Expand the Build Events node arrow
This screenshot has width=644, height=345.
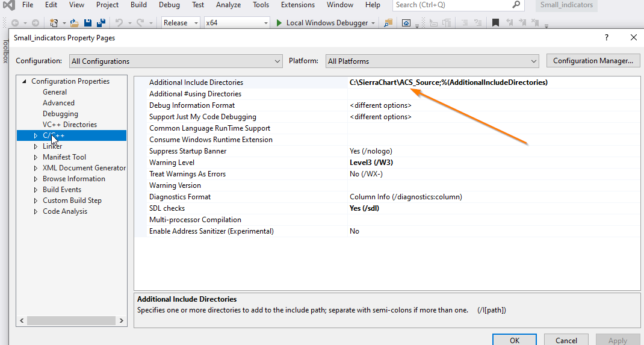36,190
